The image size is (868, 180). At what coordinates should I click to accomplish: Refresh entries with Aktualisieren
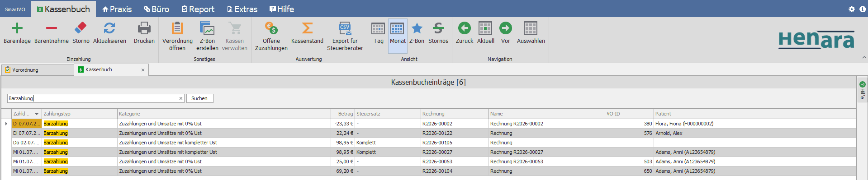(x=109, y=28)
